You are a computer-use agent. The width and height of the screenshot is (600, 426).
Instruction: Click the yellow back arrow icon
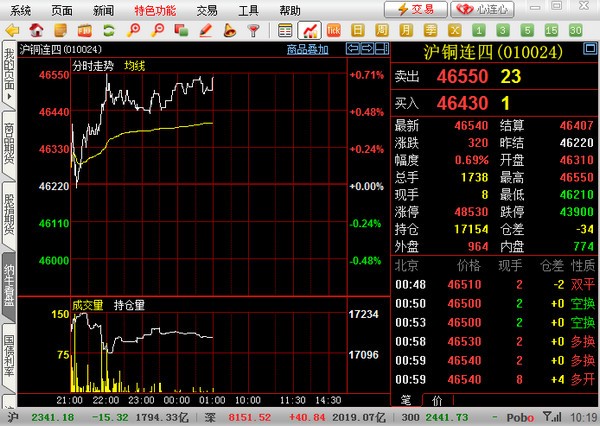click(x=13, y=30)
